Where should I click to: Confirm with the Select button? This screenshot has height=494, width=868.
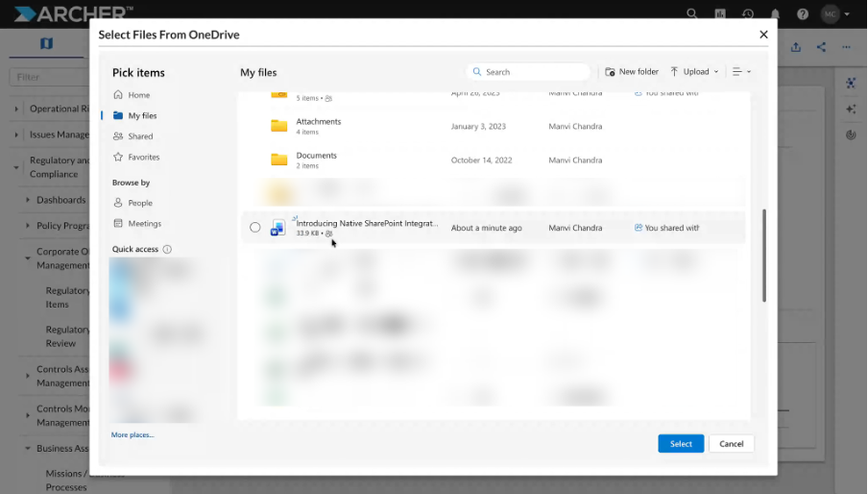681,444
